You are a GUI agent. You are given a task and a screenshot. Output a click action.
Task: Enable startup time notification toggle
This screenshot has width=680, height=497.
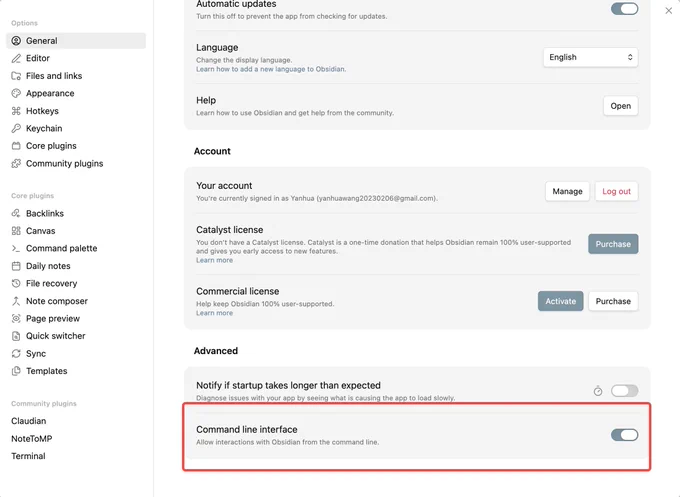click(x=624, y=391)
